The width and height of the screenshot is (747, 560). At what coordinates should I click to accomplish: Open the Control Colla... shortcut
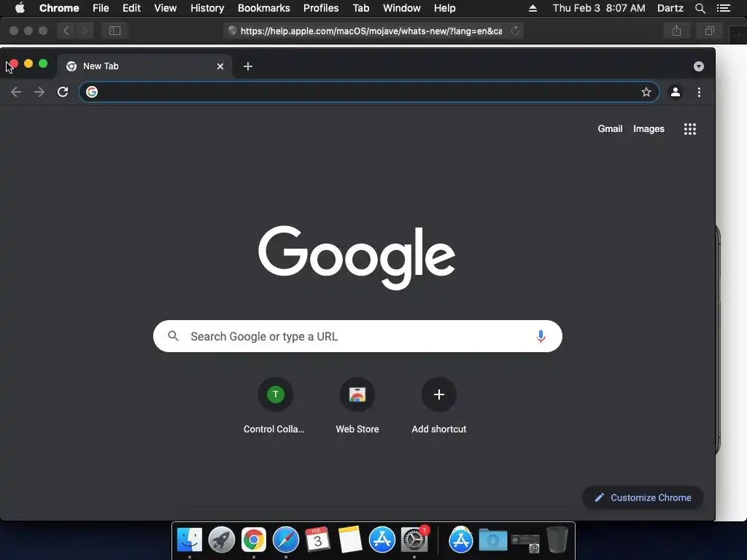(274, 405)
